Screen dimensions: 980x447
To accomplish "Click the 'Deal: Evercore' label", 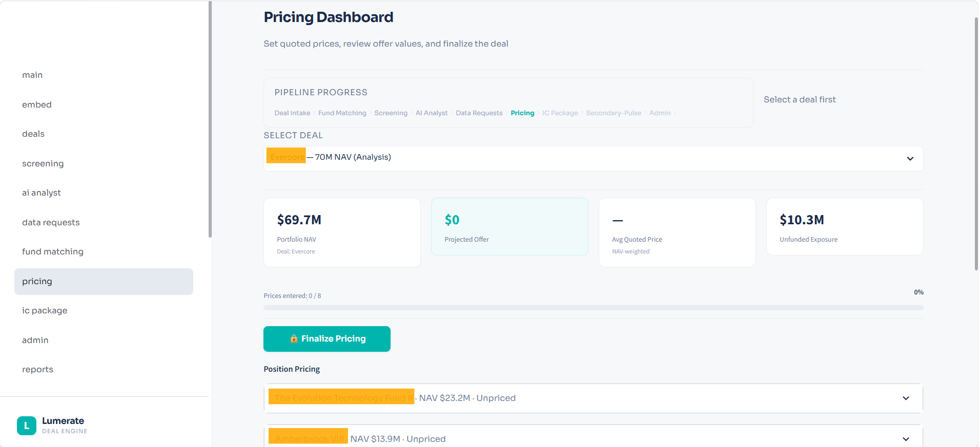I will coord(296,251).
